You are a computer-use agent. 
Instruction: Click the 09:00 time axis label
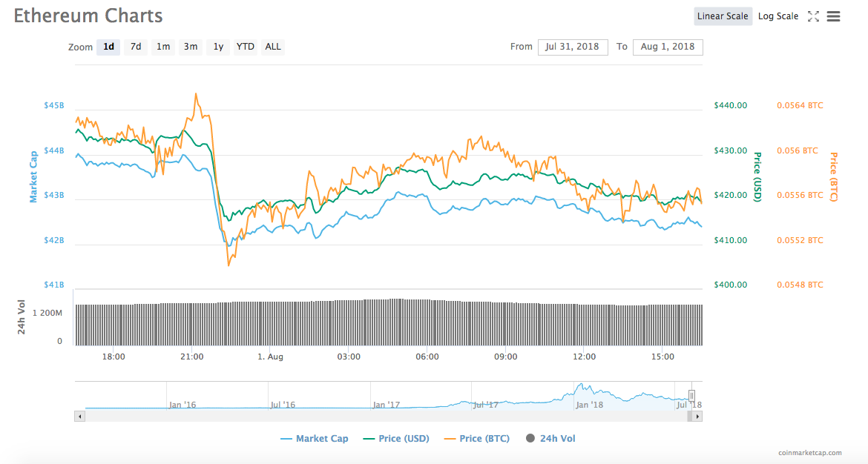tap(505, 357)
